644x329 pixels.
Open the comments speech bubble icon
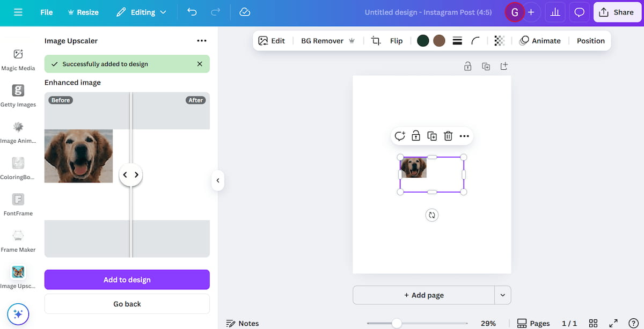[x=579, y=12]
